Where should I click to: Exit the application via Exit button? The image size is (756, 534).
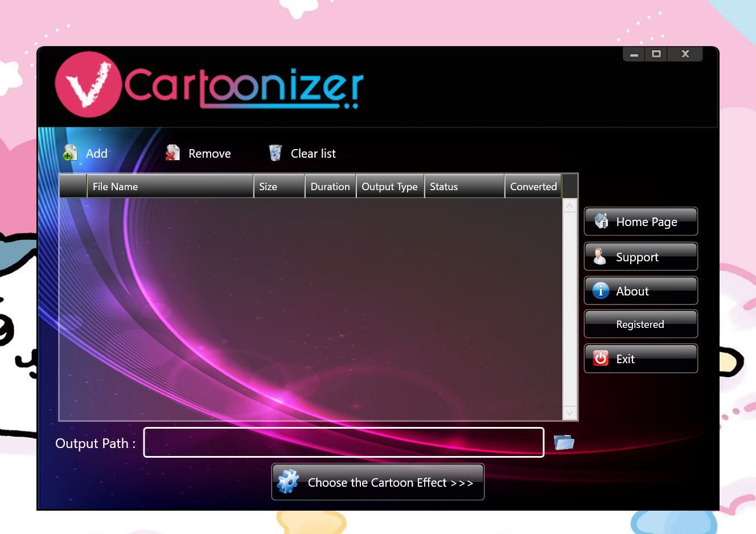(x=640, y=359)
